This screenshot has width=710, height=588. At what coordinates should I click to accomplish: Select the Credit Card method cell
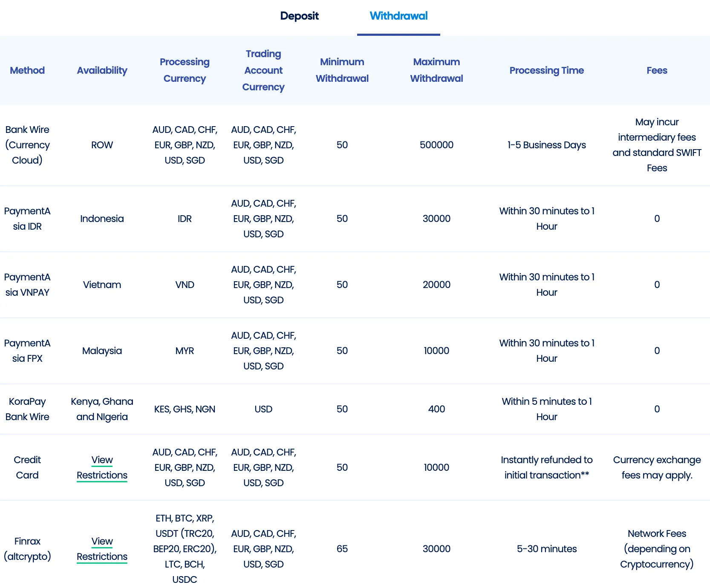(27, 467)
